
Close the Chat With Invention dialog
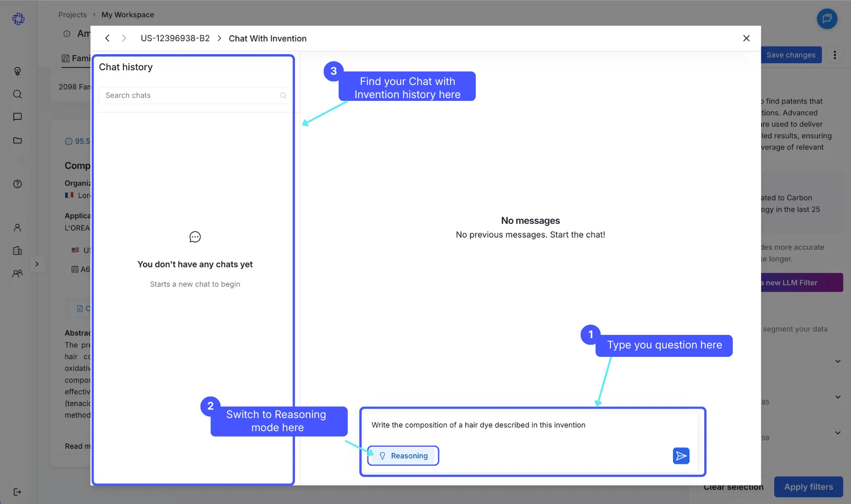(746, 38)
